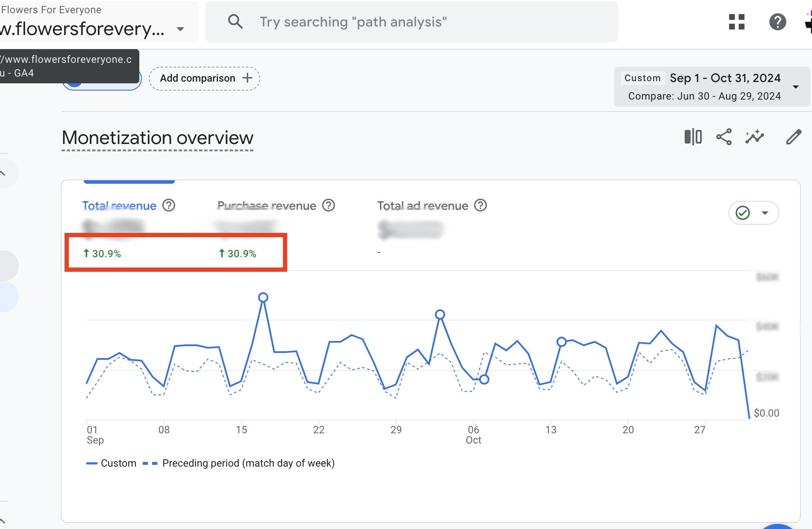Click the search magnifier icon
812x529 pixels.
click(235, 22)
